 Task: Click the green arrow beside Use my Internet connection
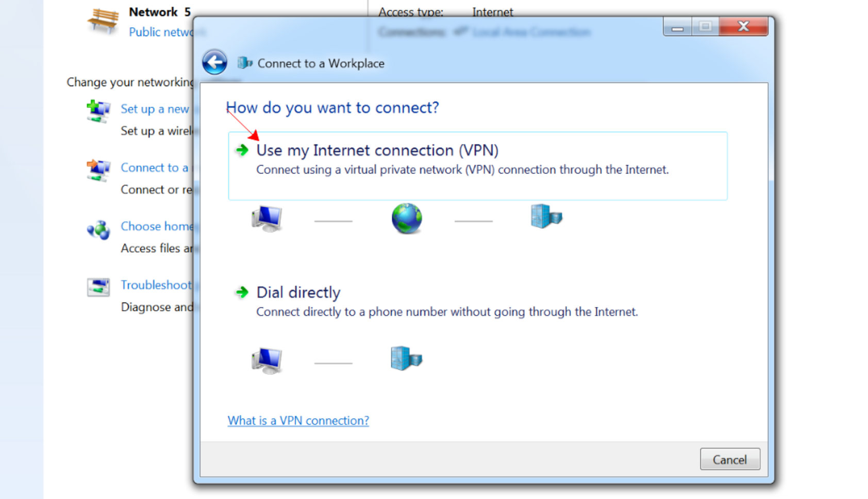242,150
